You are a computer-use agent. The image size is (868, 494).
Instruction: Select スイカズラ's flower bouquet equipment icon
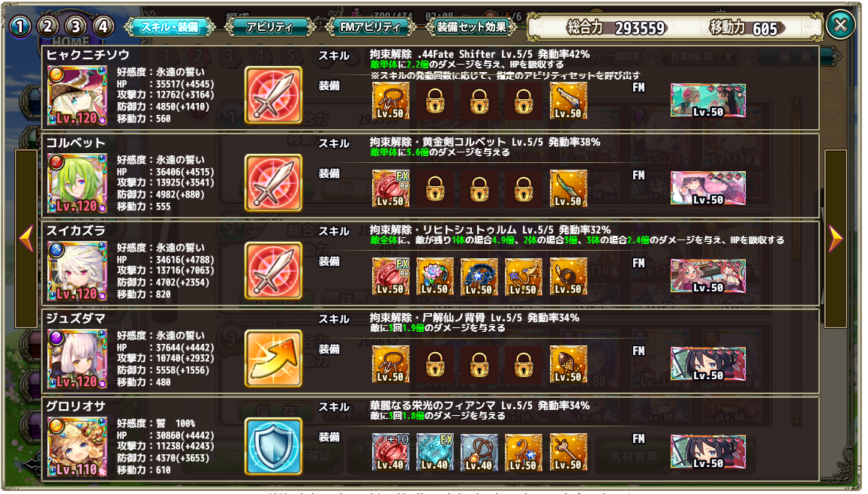(434, 276)
